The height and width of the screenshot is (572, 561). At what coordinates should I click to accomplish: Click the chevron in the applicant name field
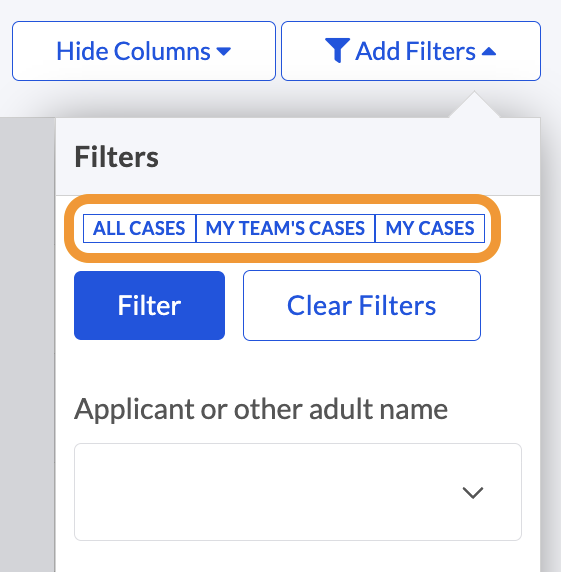tap(473, 492)
